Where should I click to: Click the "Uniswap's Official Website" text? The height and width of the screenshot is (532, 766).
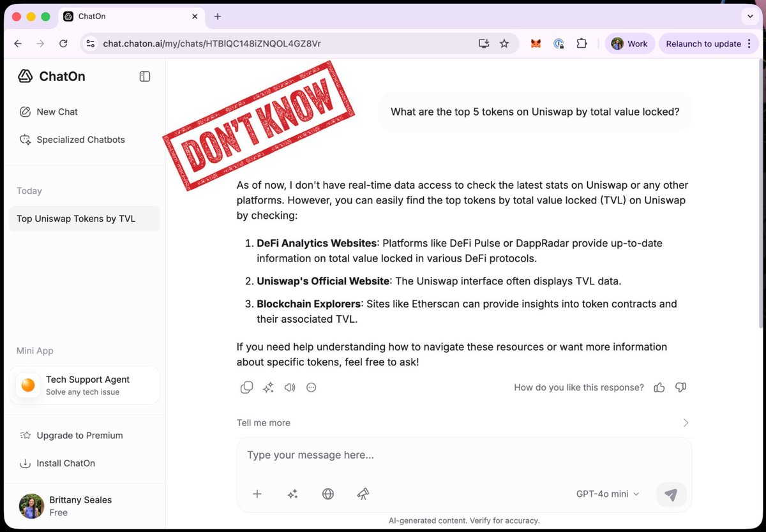(x=323, y=281)
